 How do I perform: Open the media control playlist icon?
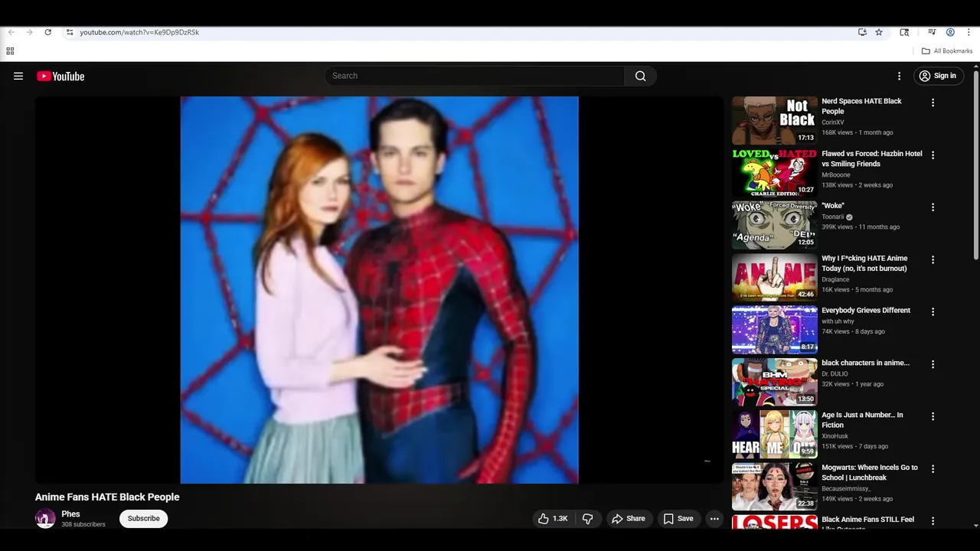[932, 32]
